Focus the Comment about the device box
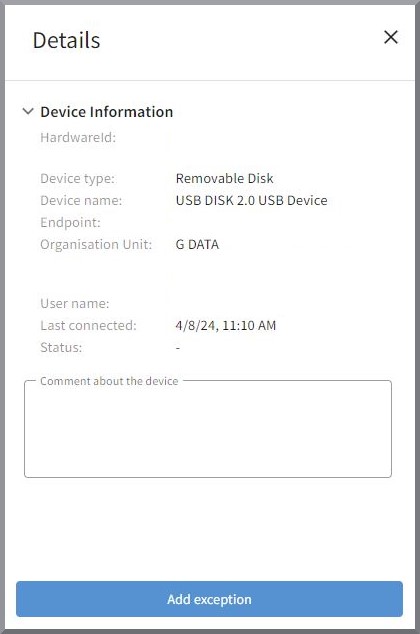The height and width of the screenshot is (634, 420). pos(208,429)
